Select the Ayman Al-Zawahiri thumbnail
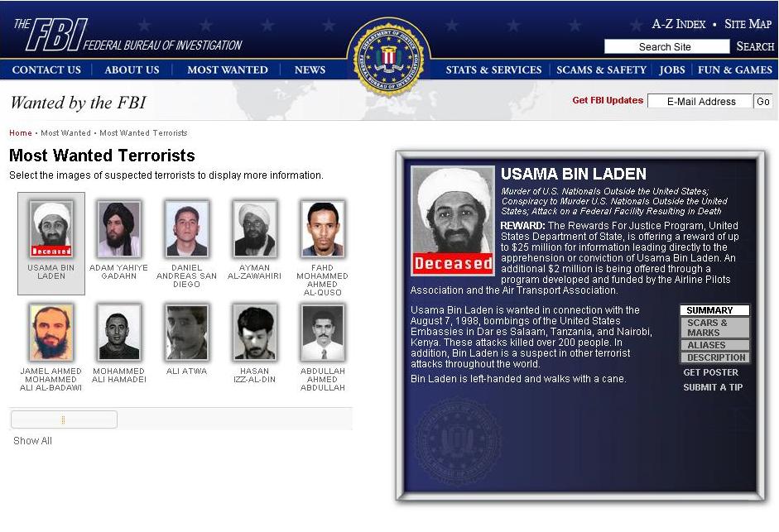Image resolution: width=779 pixels, height=532 pixels. pos(254,228)
